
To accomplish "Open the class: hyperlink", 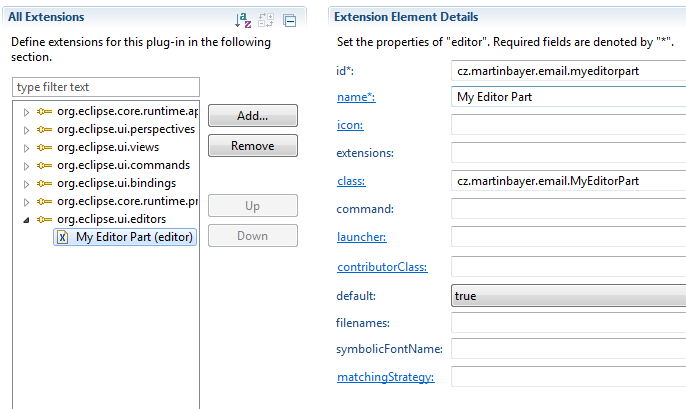I will [x=351, y=181].
